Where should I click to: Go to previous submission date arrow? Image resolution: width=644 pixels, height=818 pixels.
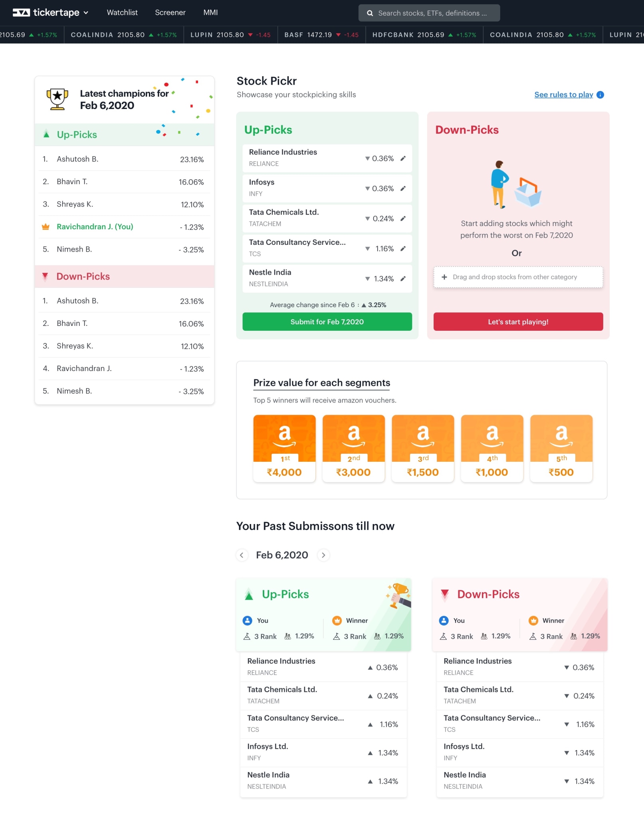point(242,555)
